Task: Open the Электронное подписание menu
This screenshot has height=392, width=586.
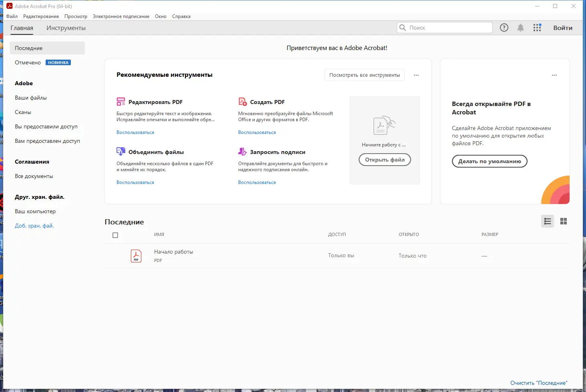Action: (121, 16)
